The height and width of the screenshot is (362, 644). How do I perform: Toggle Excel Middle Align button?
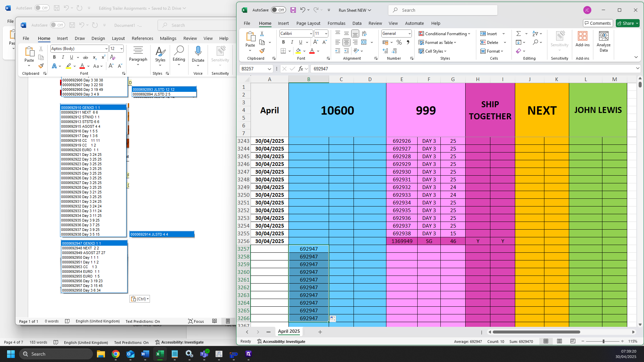(346, 34)
